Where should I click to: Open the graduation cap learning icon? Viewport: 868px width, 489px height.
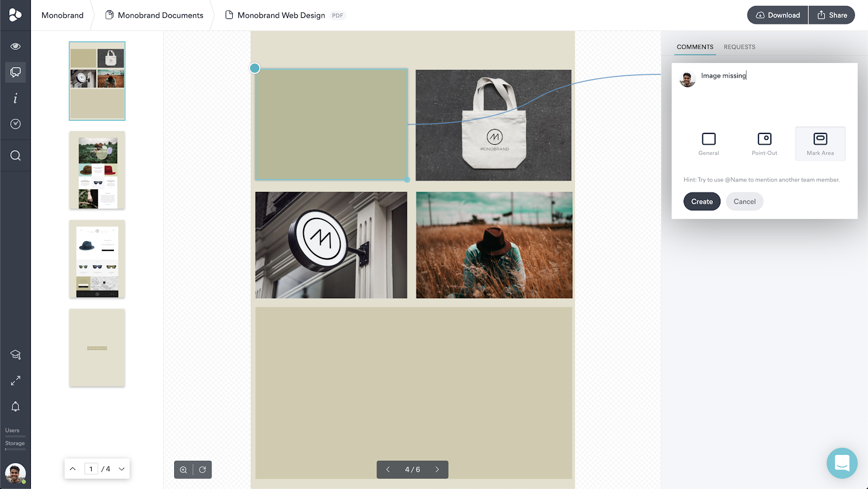click(16, 355)
